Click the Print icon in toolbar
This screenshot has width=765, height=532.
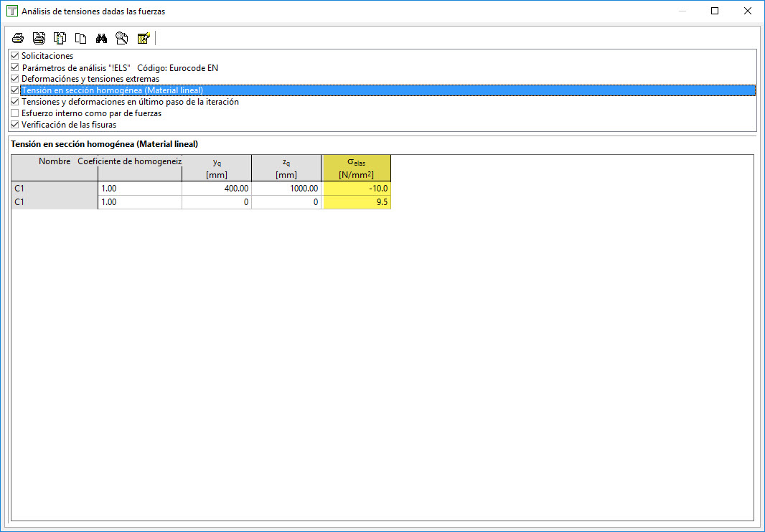coord(18,39)
